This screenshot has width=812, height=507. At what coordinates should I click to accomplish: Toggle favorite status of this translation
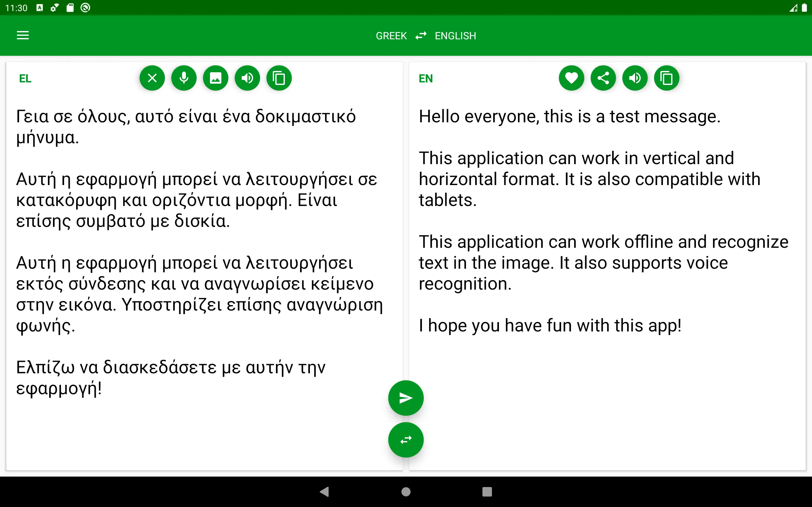click(x=572, y=78)
